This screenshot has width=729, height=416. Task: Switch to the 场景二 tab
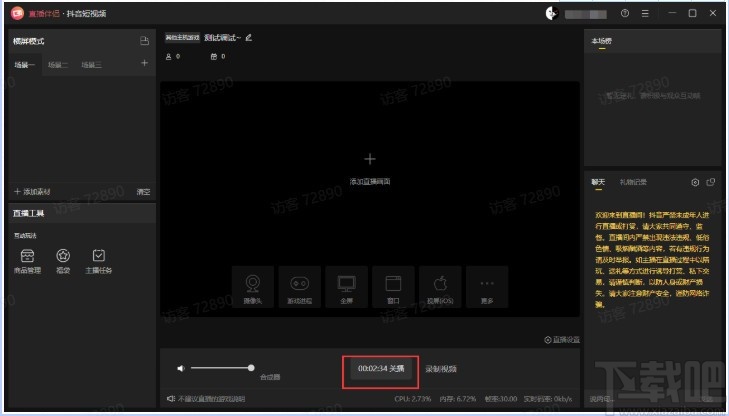click(x=58, y=65)
